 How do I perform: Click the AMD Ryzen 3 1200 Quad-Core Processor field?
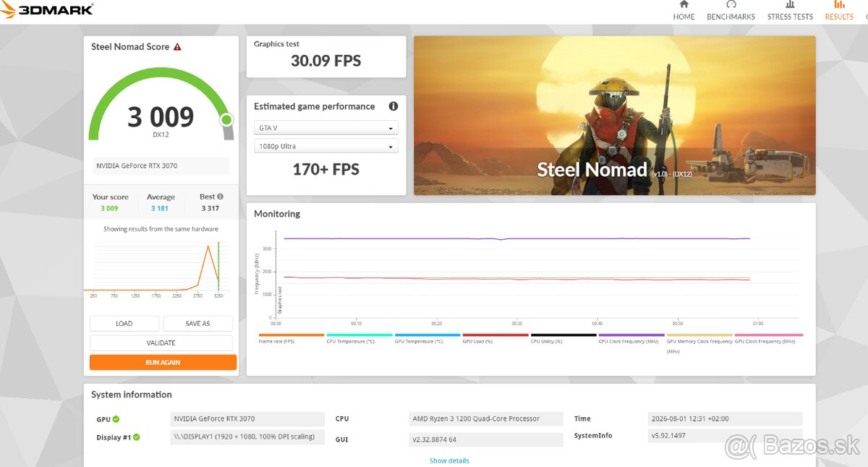point(485,418)
